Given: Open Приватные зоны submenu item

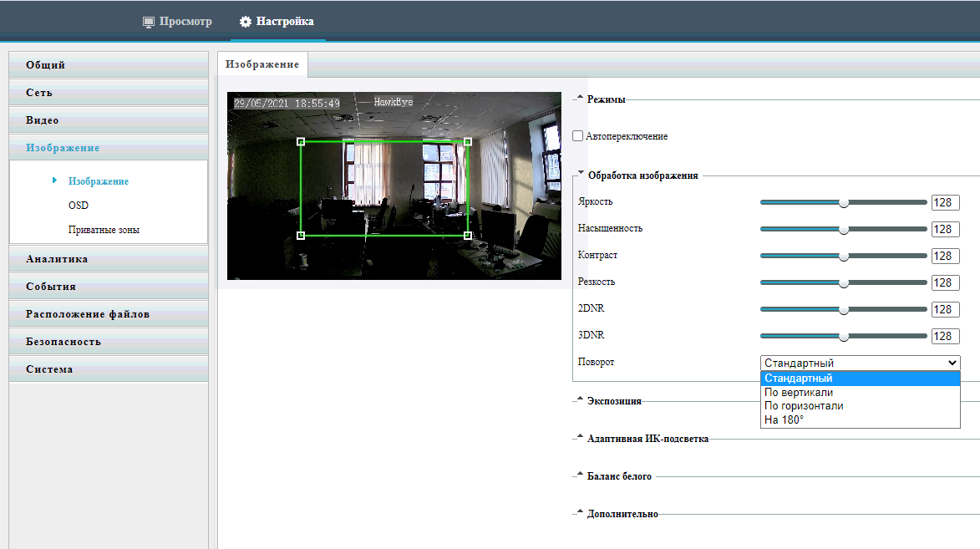Looking at the screenshot, I should coord(104,230).
